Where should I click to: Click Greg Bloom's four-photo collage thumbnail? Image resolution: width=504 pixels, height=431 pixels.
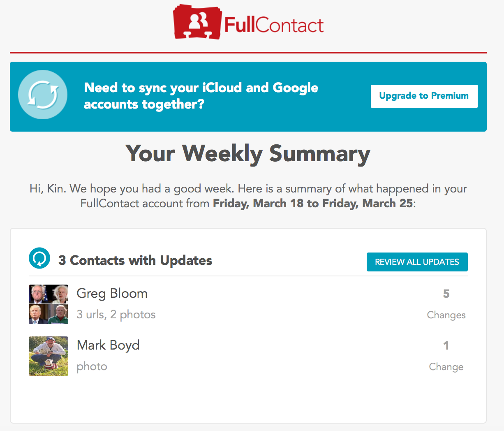pyautogui.click(x=49, y=304)
